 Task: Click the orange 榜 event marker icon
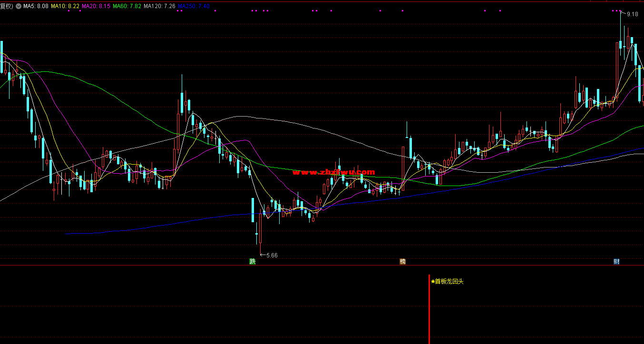[x=402, y=262]
